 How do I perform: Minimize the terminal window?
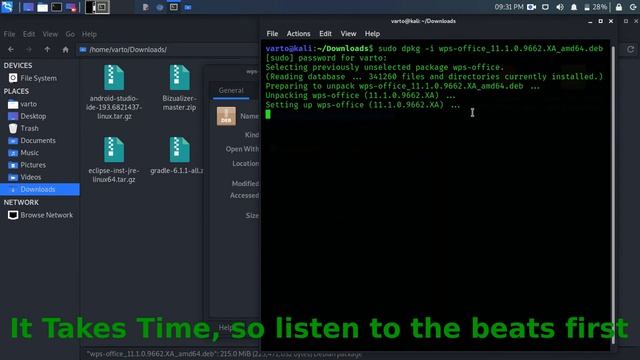590,21
